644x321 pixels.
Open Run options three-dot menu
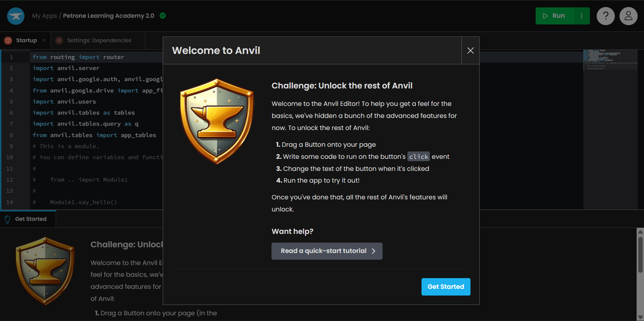(x=582, y=16)
